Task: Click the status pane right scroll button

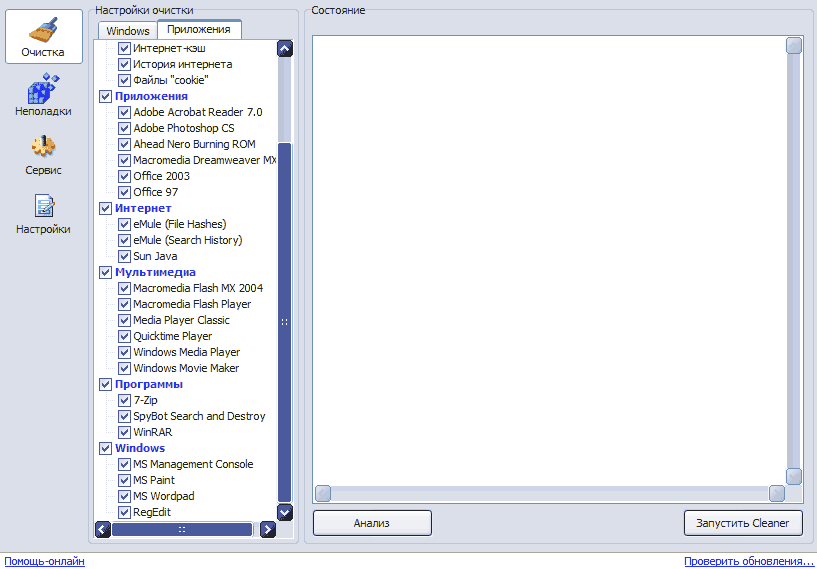Action: pos(777,493)
